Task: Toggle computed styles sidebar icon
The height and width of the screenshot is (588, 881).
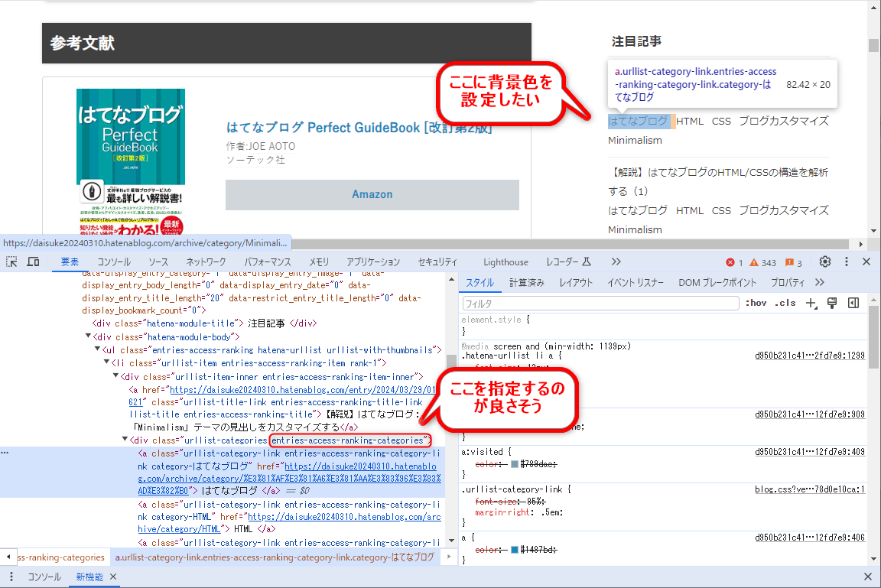Action: [x=853, y=304]
